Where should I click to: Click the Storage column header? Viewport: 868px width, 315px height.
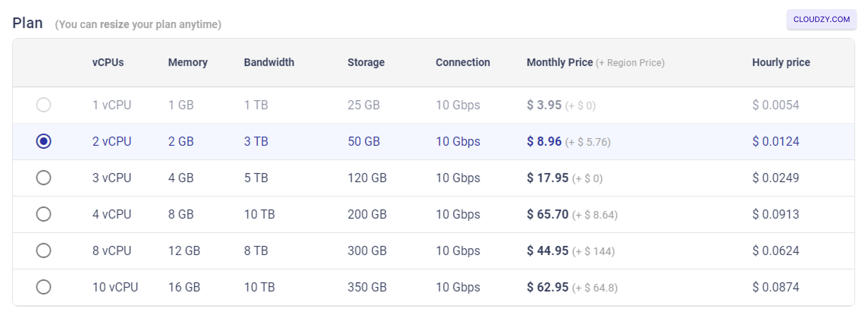[366, 62]
